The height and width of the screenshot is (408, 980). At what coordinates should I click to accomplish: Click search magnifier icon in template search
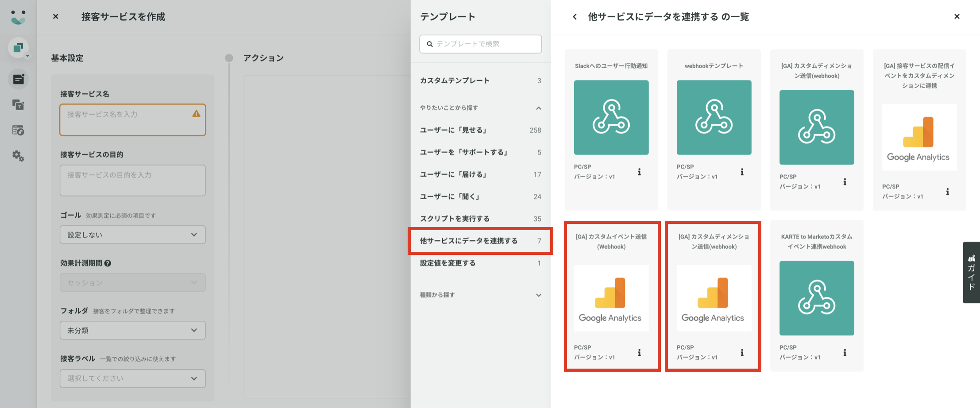(x=429, y=44)
